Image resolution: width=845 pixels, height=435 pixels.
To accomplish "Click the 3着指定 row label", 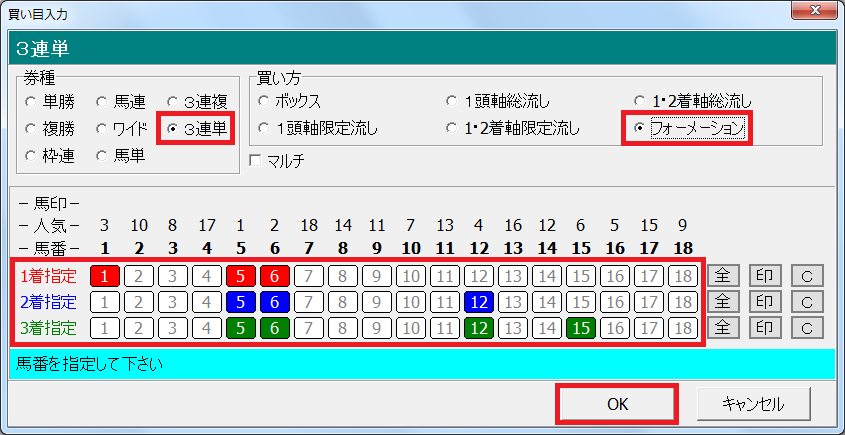I will point(49,328).
